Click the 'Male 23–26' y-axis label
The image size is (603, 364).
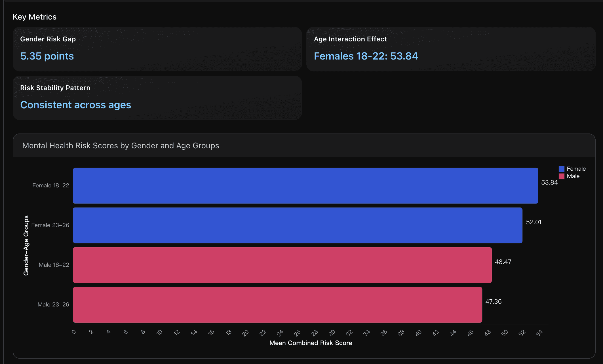tap(53, 304)
